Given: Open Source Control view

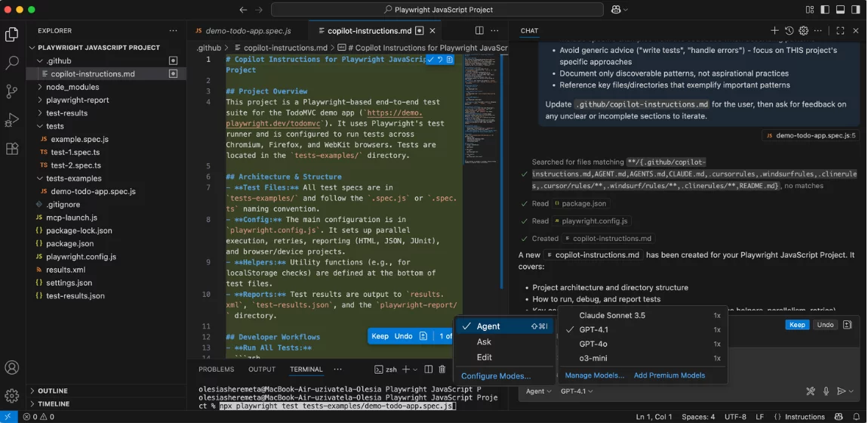Looking at the screenshot, I should tap(12, 91).
